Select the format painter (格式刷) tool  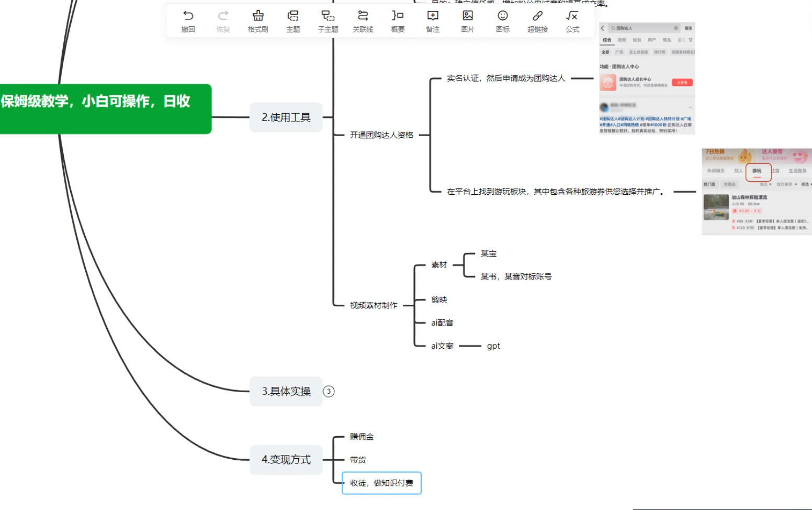[x=258, y=16]
